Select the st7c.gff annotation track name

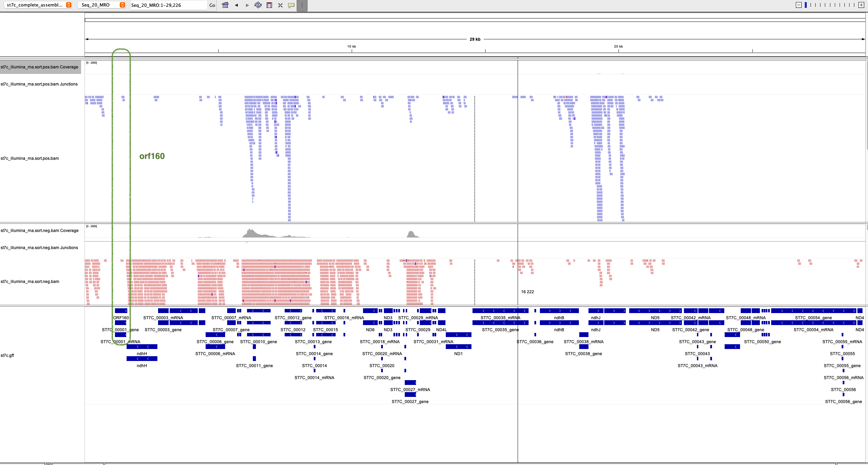coord(8,356)
